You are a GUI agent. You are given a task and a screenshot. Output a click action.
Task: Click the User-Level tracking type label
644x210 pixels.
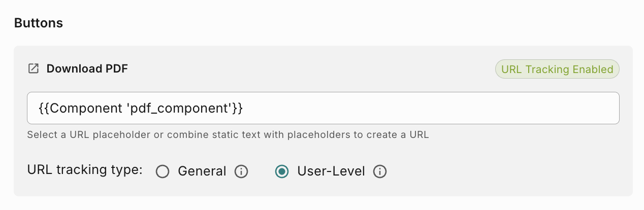(331, 171)
